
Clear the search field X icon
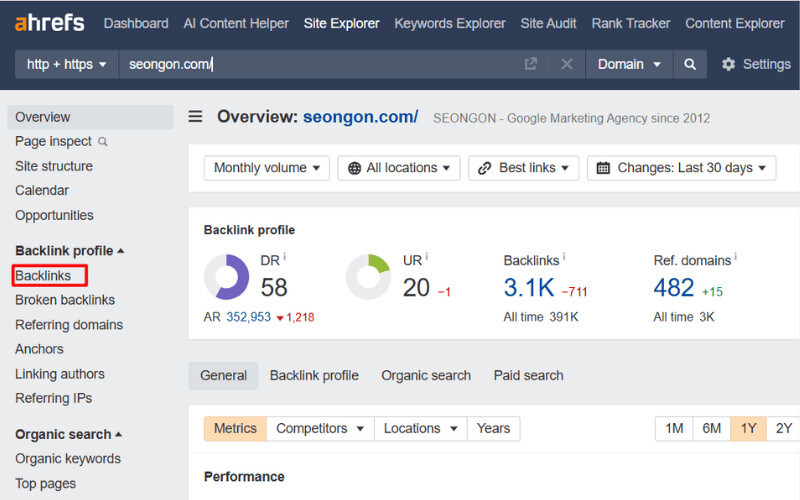tap(566, 64)
